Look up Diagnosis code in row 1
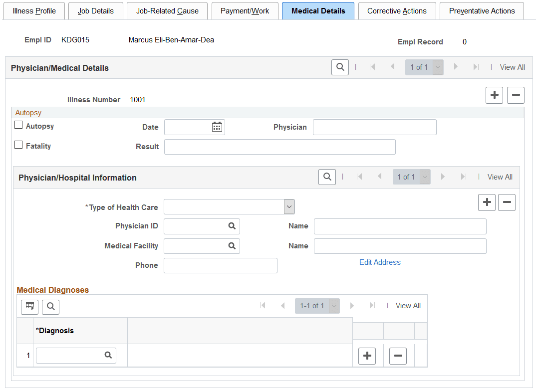 point(108,355)
